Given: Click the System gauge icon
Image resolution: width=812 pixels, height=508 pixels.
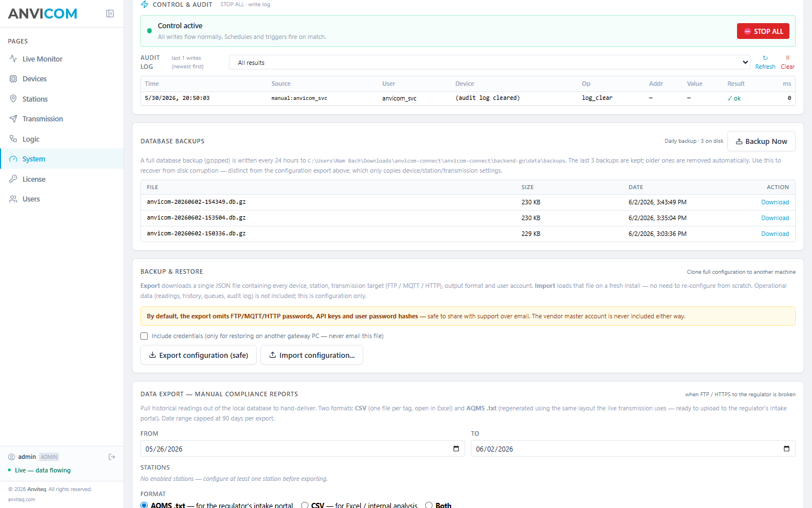Looking at the screenshot, I should [13, 159].
